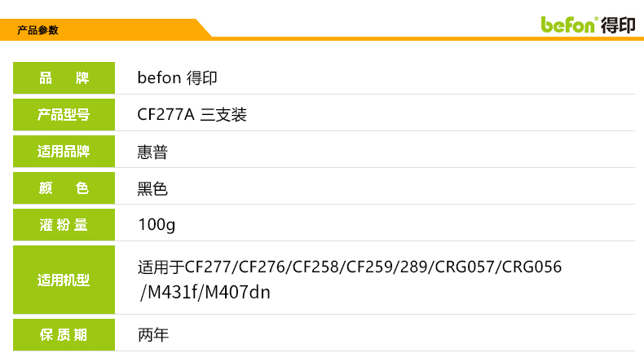Screen dimensions: 644x362
Task: Click the 适用于CF277/CF276 compatible models line
Action: [x=350, y=267]
